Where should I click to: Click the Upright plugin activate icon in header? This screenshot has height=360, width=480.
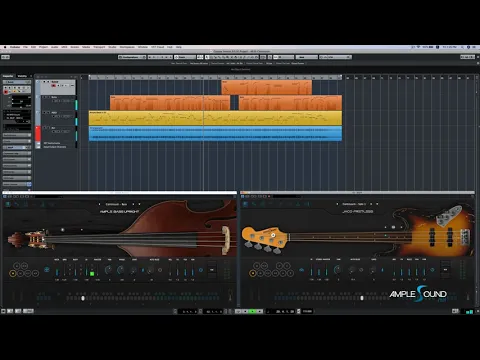(5, 196)
